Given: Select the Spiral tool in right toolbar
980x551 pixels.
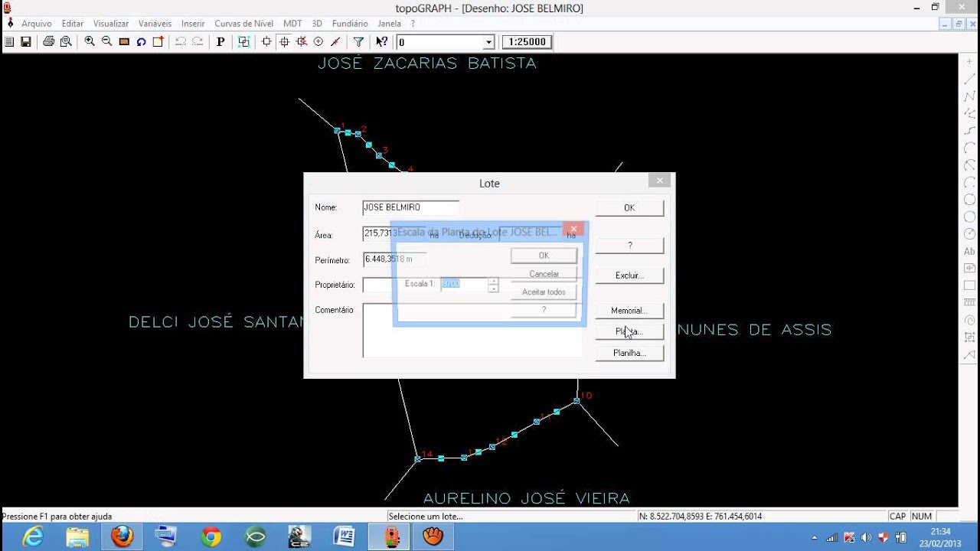Looking at the screenshot, I should 970,320.
